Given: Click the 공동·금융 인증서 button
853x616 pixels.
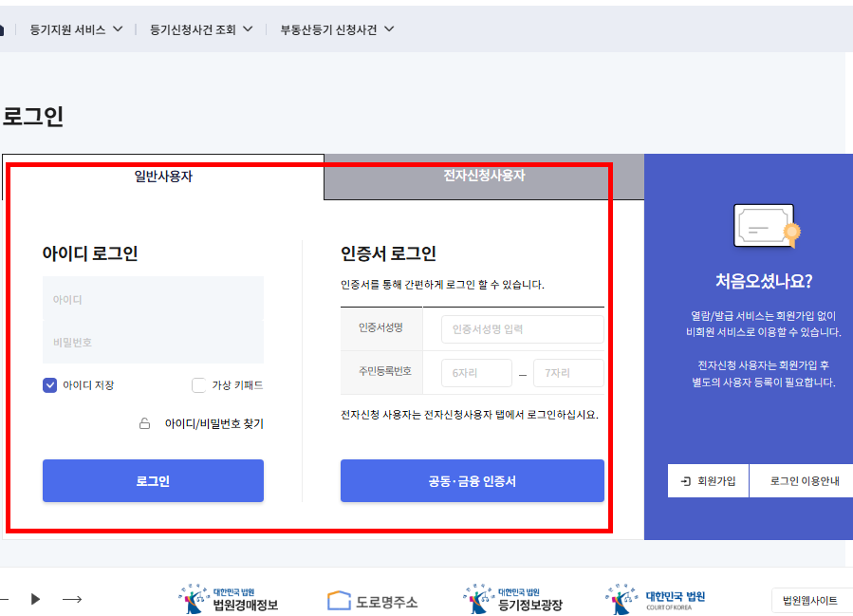Looking at the screenshot, I should pyautogui.click(x=473, y=480).
